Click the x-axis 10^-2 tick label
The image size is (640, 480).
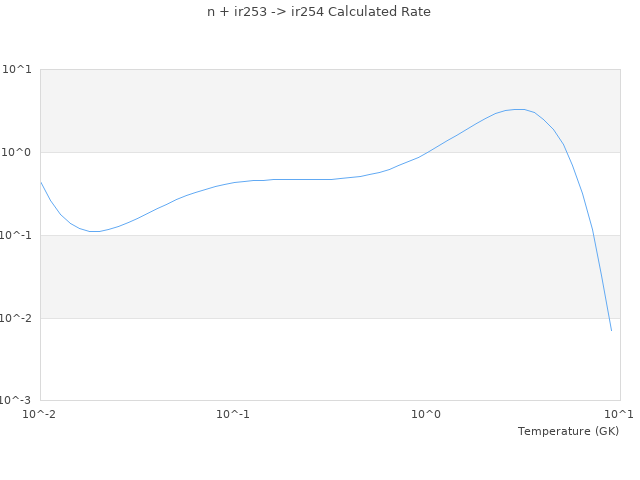coord(40,414)
